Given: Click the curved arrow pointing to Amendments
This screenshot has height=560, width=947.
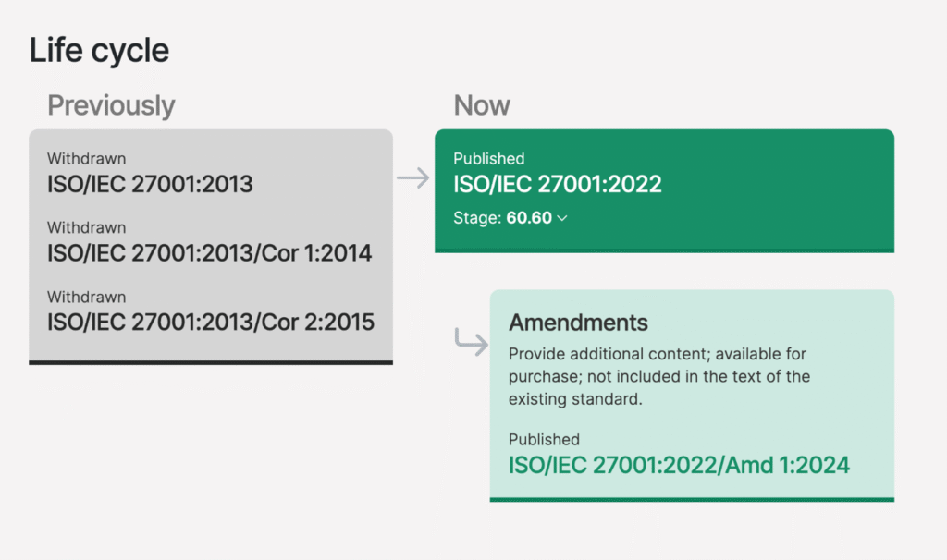Looking at the screenshot, I should tap(471, 342).
